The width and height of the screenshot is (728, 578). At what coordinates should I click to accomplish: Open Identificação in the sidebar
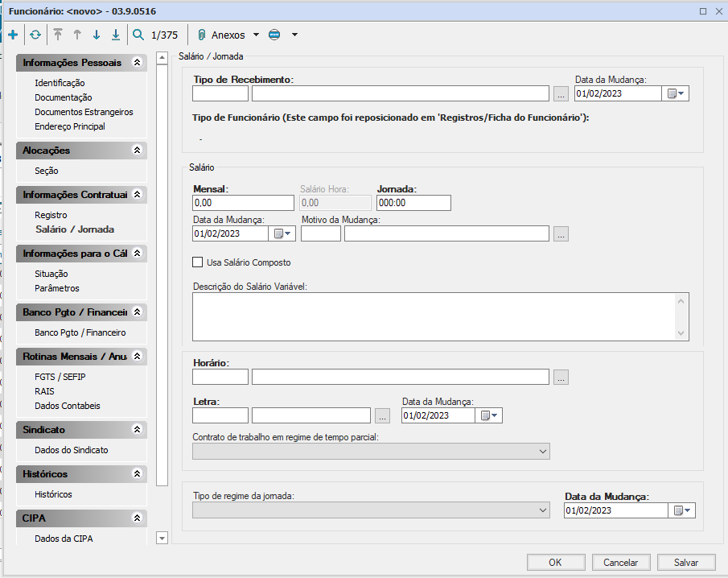click(60, 83)
